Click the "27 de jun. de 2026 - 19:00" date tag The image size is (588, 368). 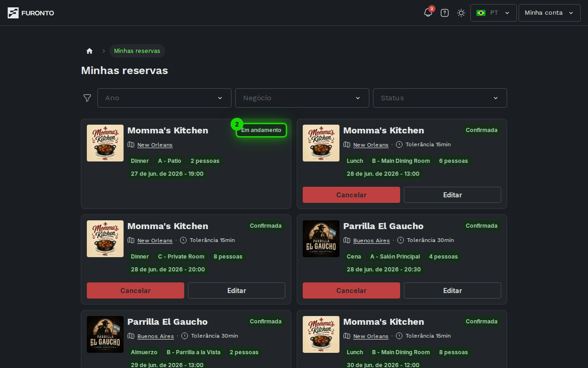point(167,174)
